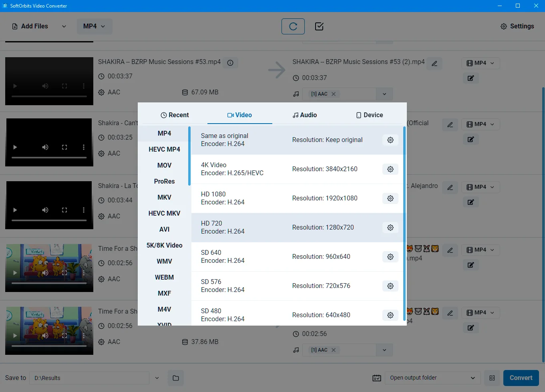Click the scheduler calendar icon in bottom bar
Screen dimensions: 545x392
376,378
